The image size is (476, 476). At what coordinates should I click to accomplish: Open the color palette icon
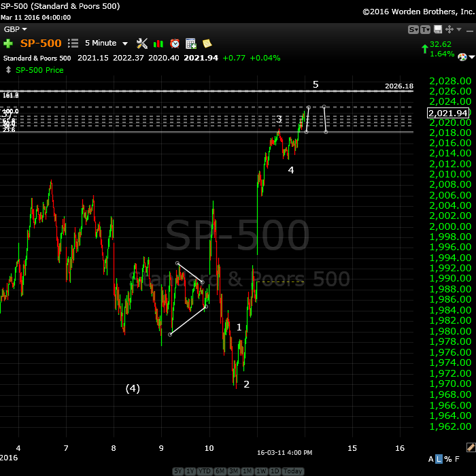[462, 56]
